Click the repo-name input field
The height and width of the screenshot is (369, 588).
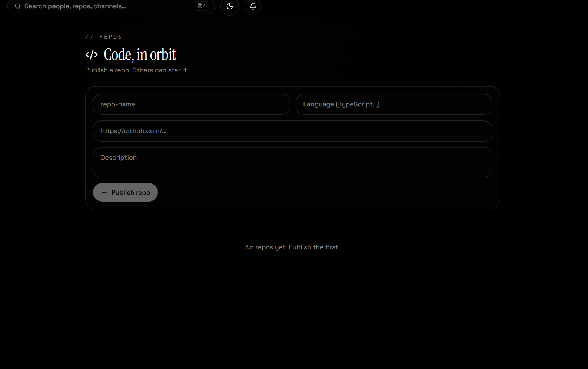191,104
